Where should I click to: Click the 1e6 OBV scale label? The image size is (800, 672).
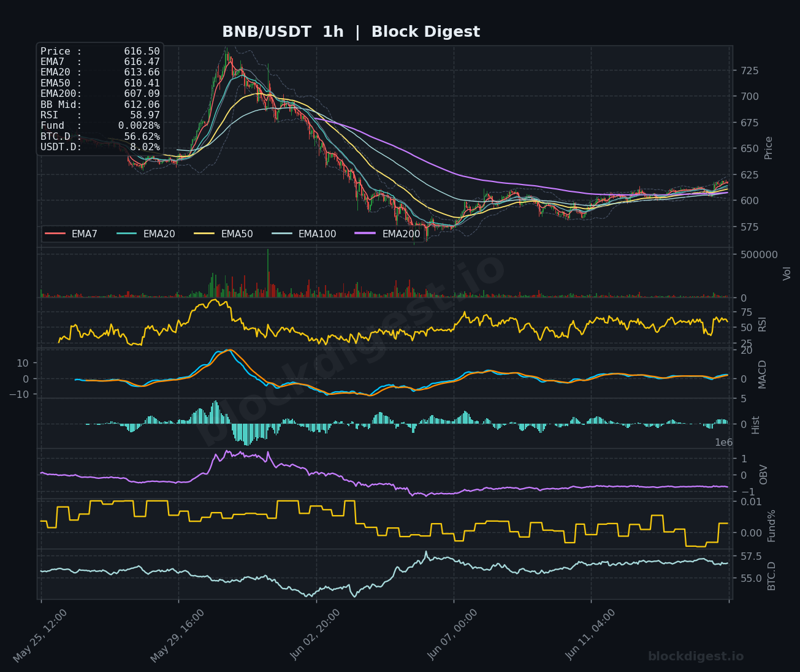click(x=723, y=443)
